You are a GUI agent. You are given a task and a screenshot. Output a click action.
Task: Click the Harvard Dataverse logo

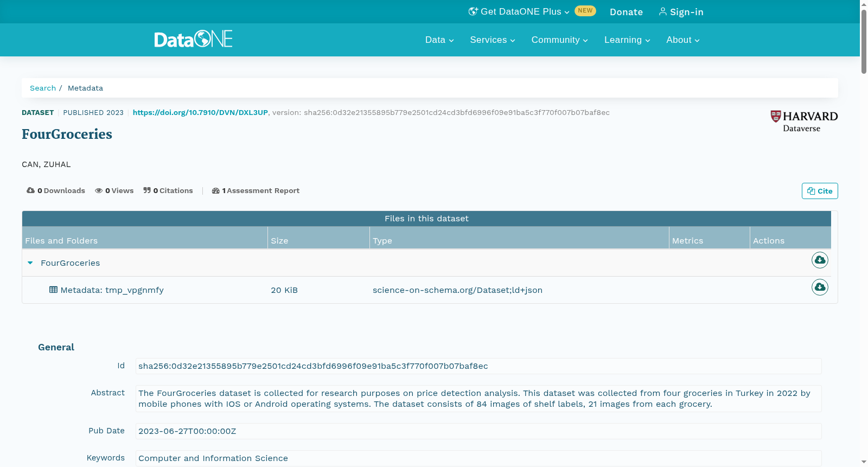pyautogui.click(x=804, y=121)
